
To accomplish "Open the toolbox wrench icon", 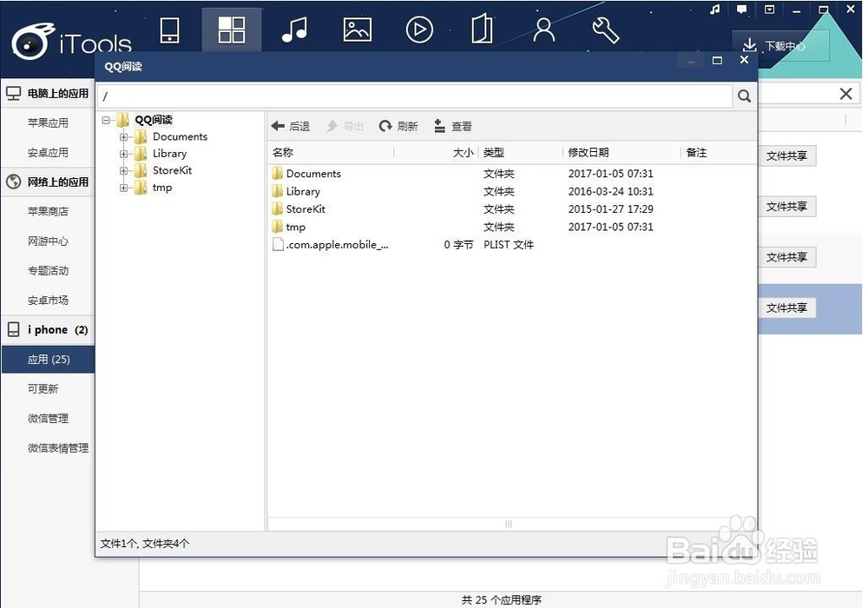I will point(606,30).
